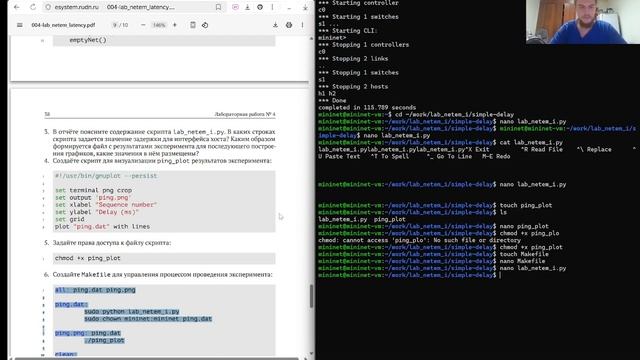
Task: Click the site security shield icon
Action: click(x=48, y=7)
